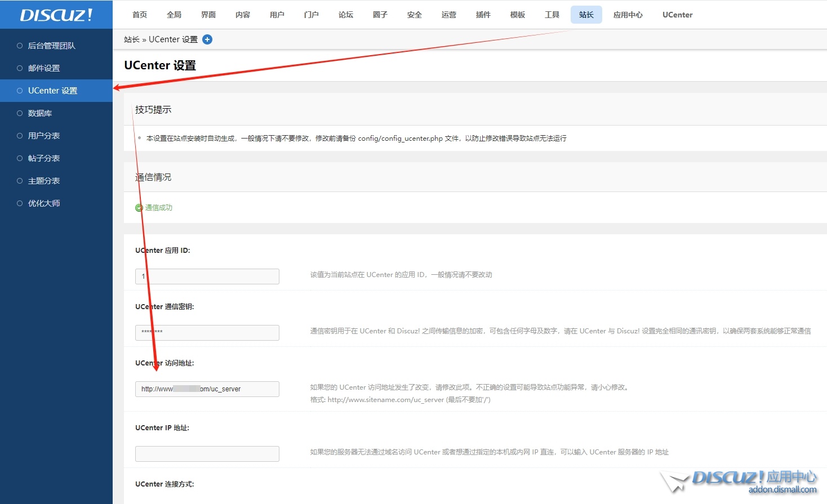Open the 首页 top menu

coord(140,15)
